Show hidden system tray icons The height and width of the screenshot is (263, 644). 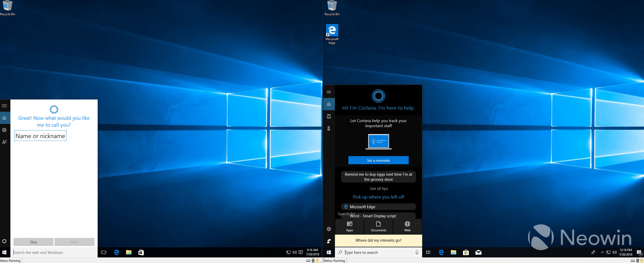(602, 252)
